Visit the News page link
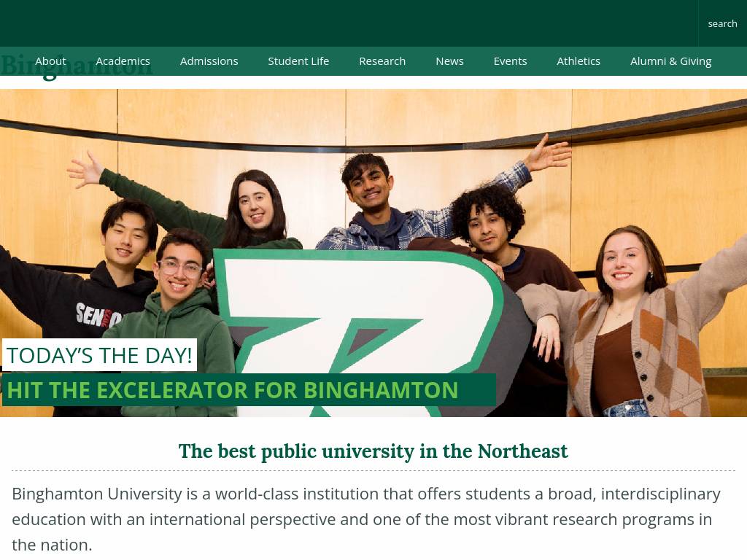Viewport: 747px width, 560px height. (449, 61)
